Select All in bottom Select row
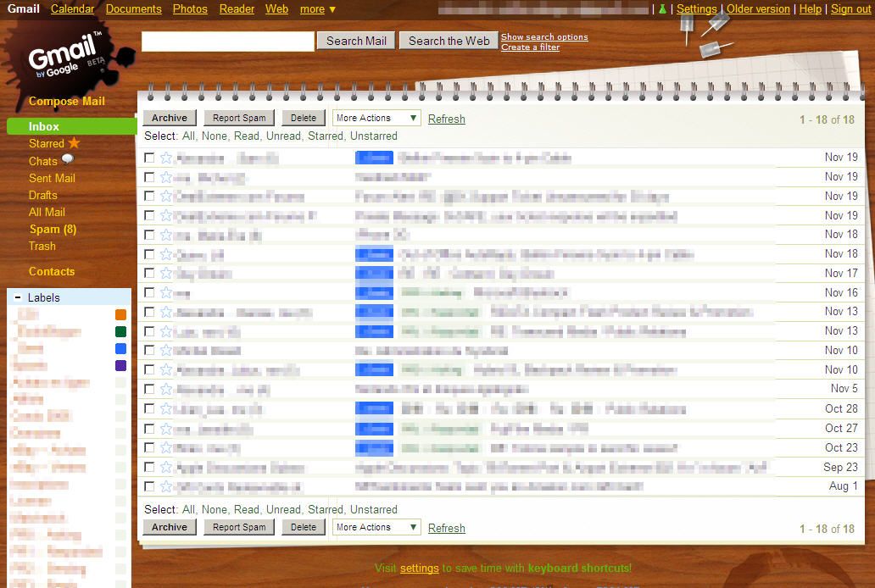875x588 pixels. click(188, 510)
